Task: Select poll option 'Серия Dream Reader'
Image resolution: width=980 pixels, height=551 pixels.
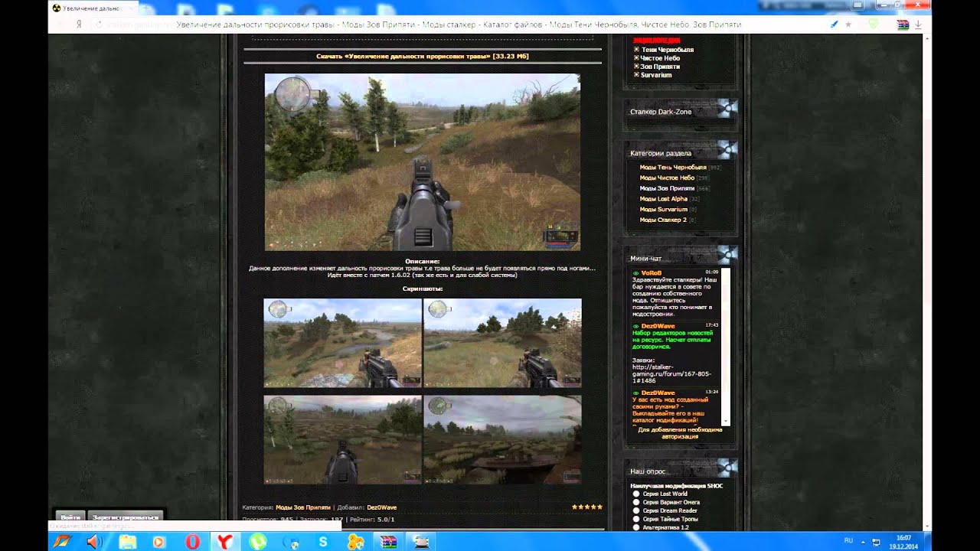Action: 636,510
